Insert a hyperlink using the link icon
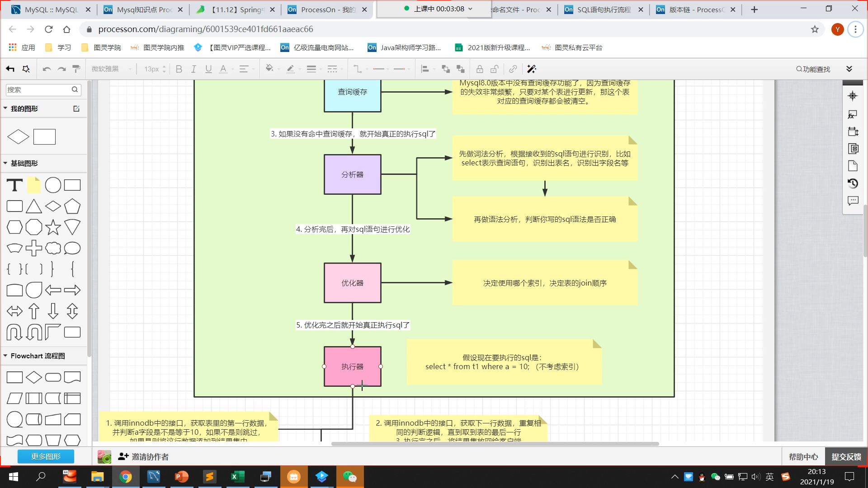Screen dimensions: 868x488 click(513, 69)
